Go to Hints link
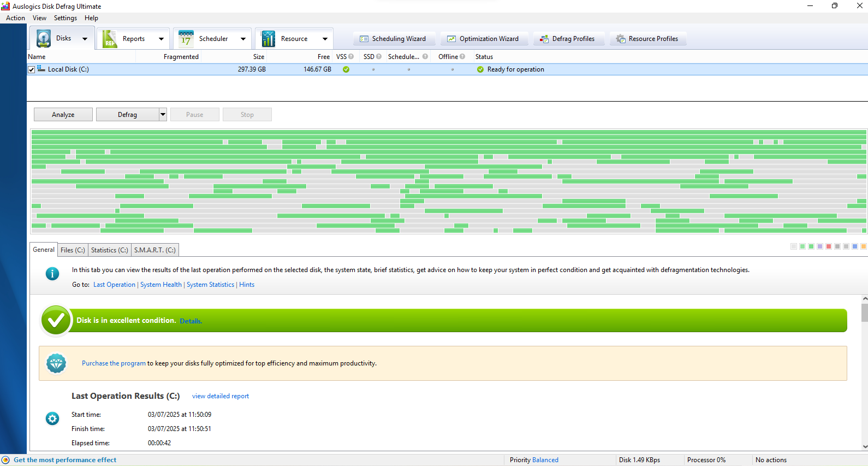 (x=247, y=285)
